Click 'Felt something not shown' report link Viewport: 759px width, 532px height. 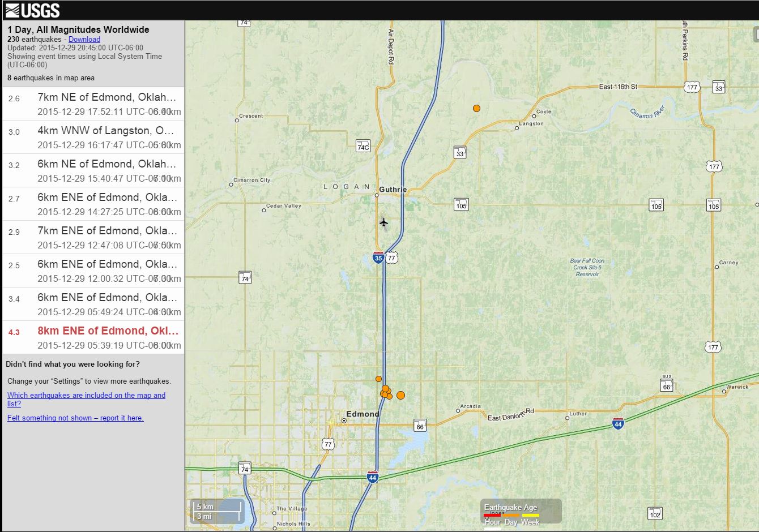click(x=75, y=418)
